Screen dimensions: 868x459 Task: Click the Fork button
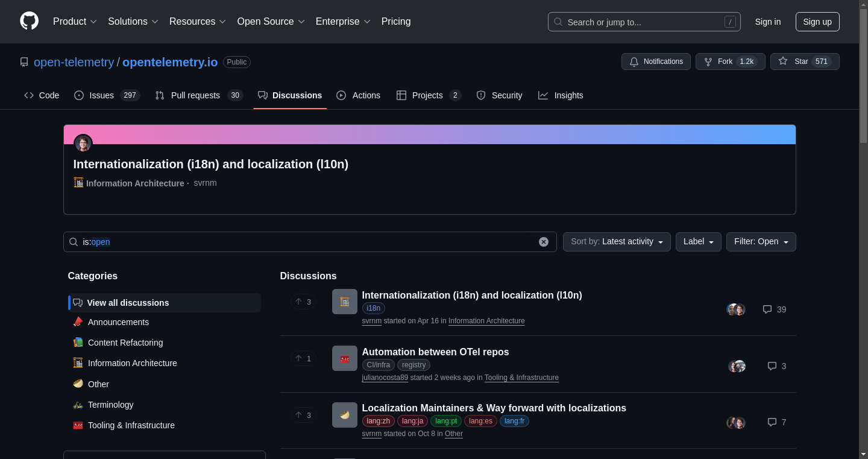(x=730, y=62)
